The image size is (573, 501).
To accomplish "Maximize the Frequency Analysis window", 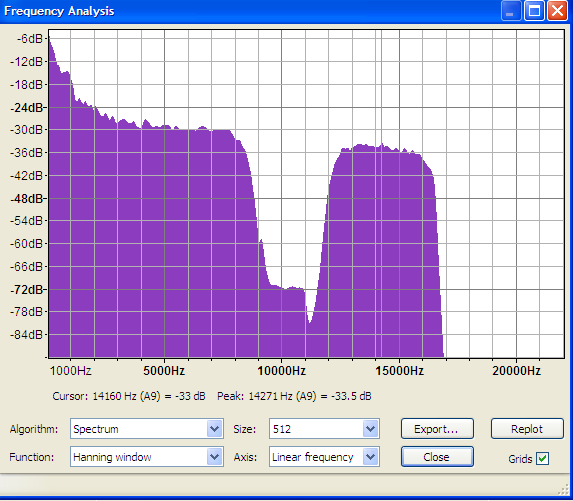I will tap(534, 11).
